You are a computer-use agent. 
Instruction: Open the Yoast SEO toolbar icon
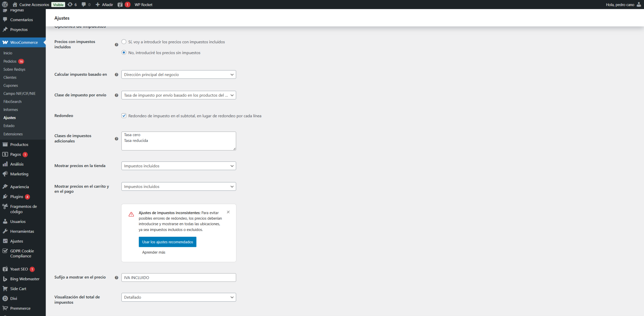(x=120, y=4)
